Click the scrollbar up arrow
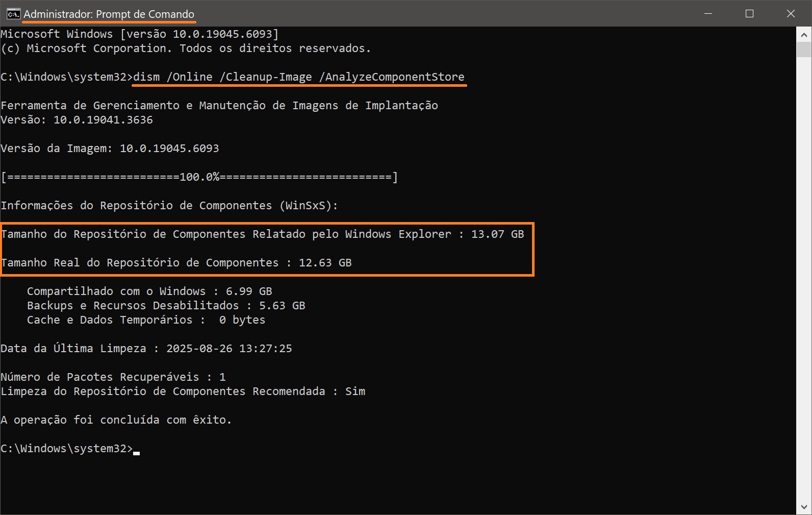Screen dimensions: 812x515 tap(804, 35)
